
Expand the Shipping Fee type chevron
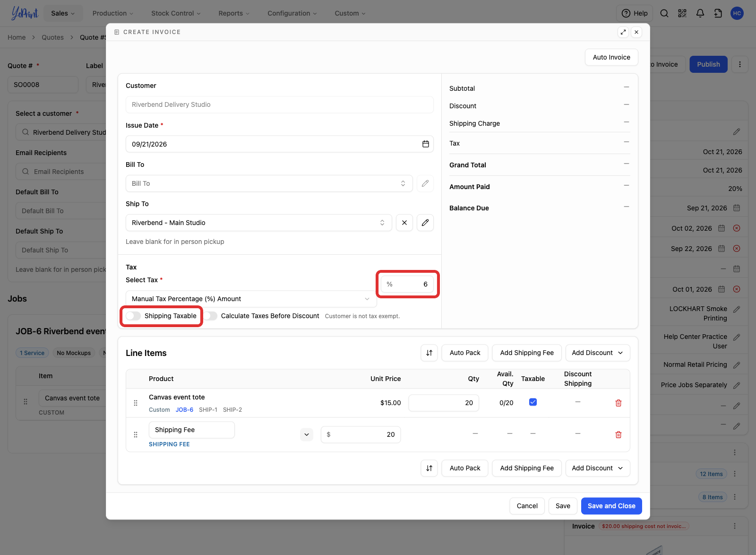[x=307, y=434]
